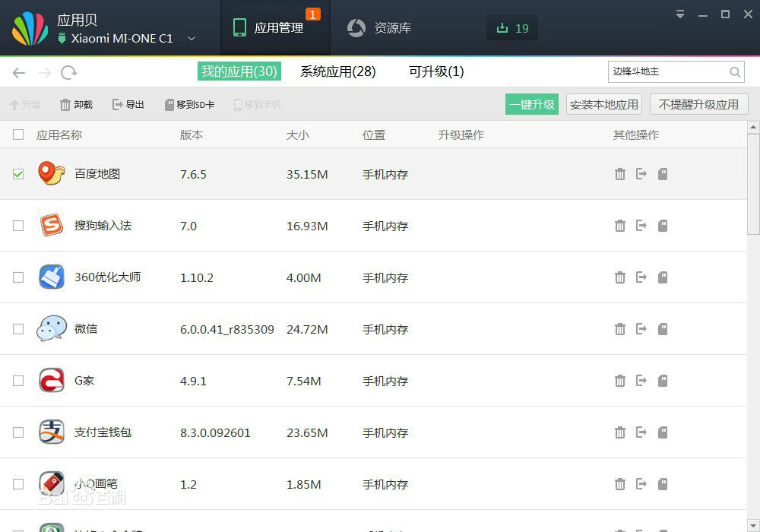Click the 百度地图 app icon thumbnail

[x=52, y=173]
